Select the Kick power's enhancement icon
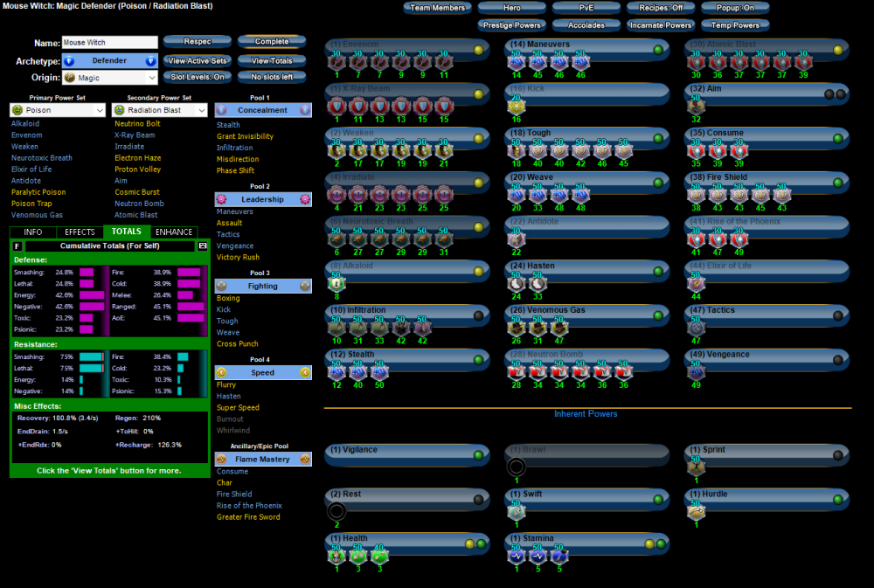 pos(517,107)
